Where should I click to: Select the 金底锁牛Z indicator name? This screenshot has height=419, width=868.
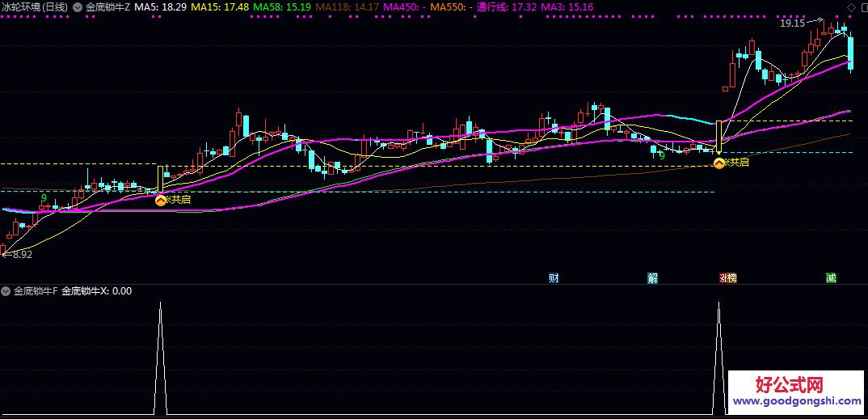click(x=107, y=7)
